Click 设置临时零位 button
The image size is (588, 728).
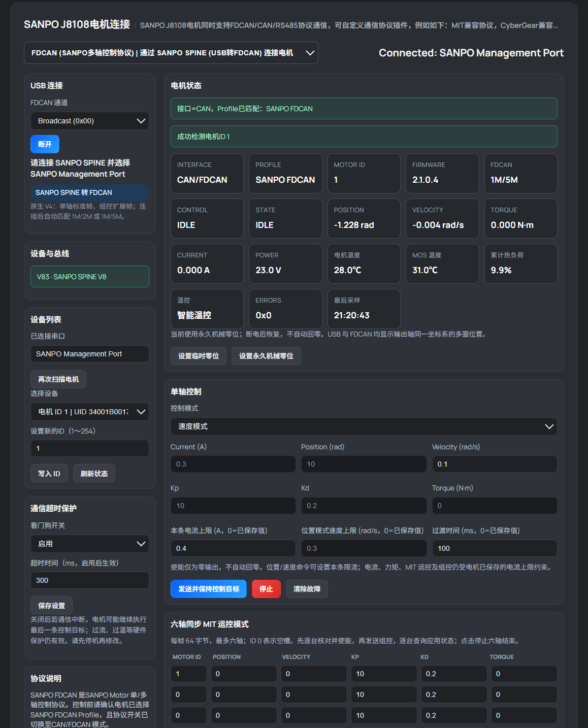199,356
